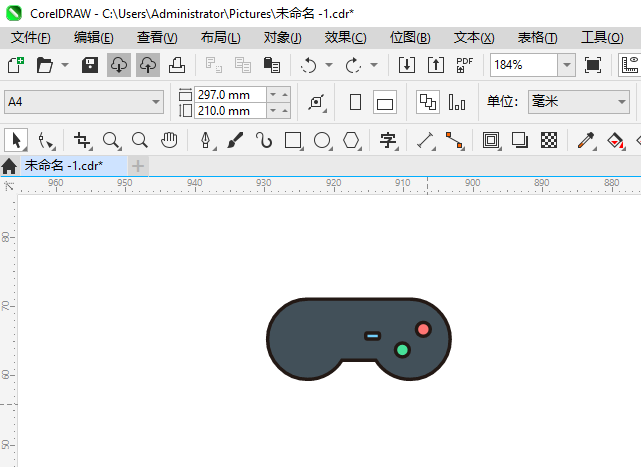The height and width of the screenshot is (467, 641).
Task: Select the Dimension line tool
Action: coord(426,141)
